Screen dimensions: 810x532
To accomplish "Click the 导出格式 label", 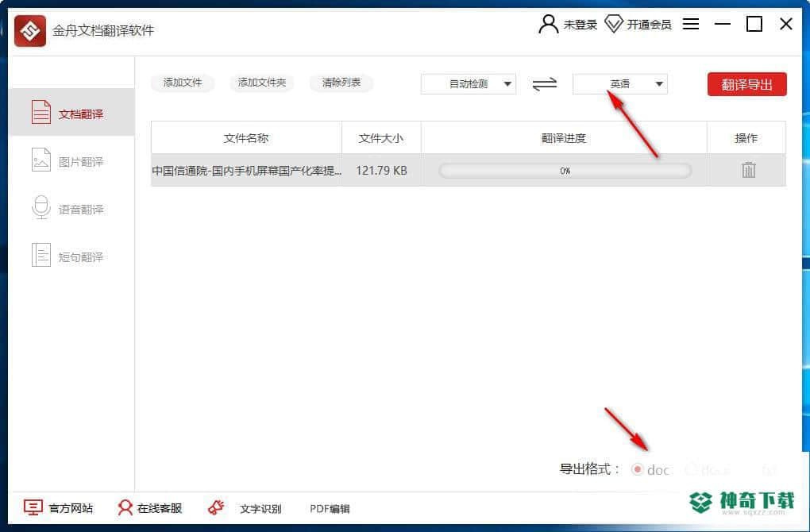I will (589, 469).
